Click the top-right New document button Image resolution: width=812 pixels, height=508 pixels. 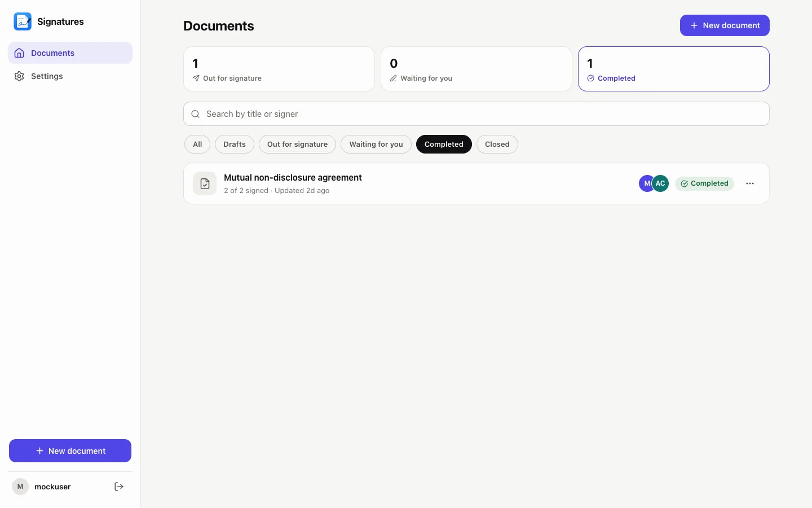click(x=725, y=25)
